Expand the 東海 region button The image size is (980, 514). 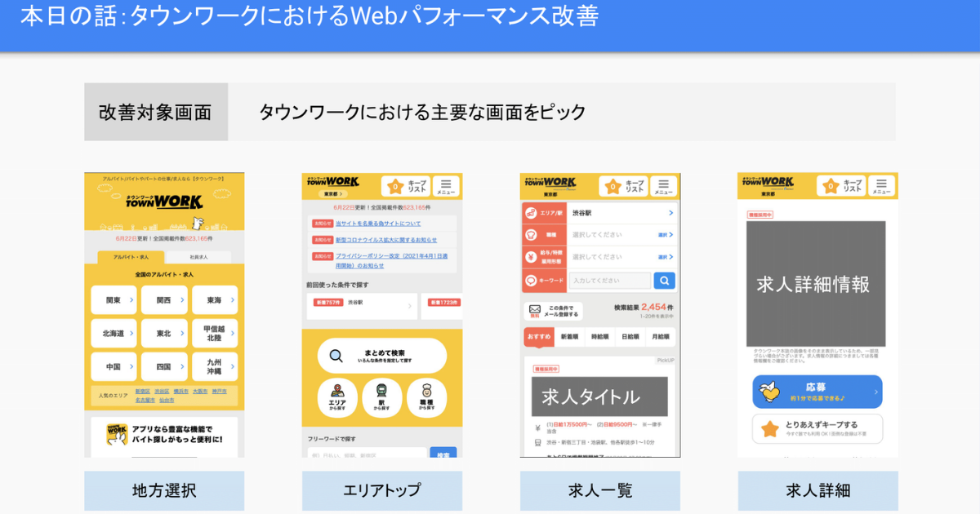click(x=215, y=300)
